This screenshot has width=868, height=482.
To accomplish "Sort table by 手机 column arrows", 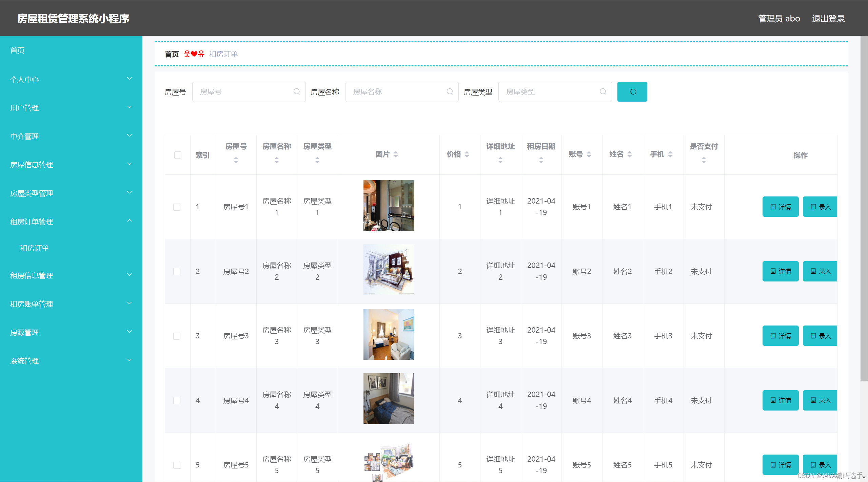I will (x=670, y=154).
